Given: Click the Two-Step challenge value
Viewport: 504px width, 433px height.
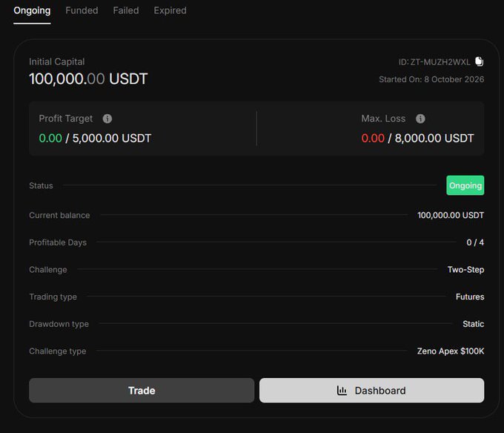Looking at the screenshot, I should point(465,270).
